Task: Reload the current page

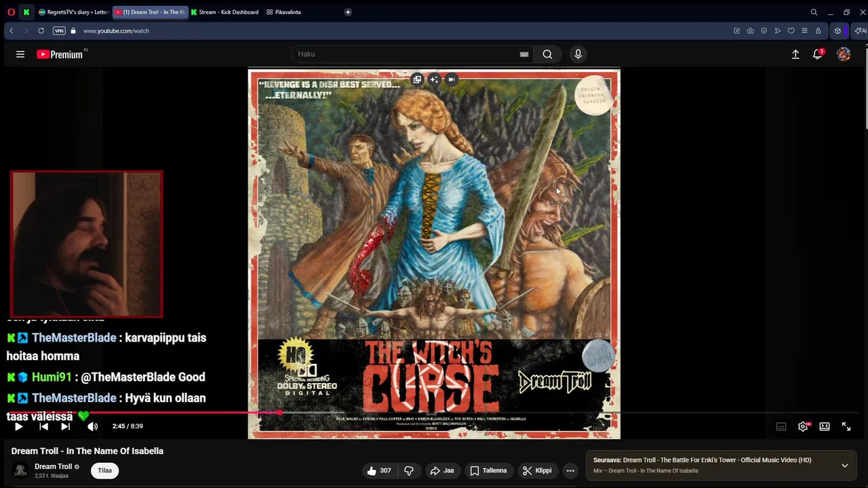Action: point(41,30)
